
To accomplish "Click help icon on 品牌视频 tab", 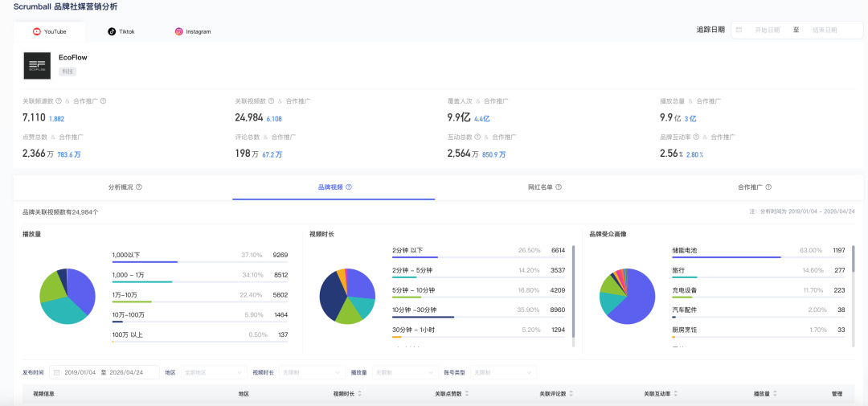I will [x=349, y=187].
